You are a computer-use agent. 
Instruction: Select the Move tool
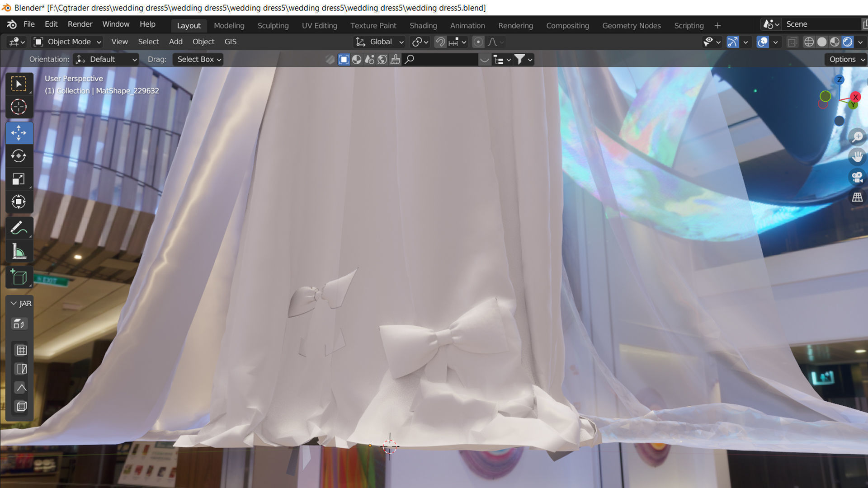pos(19,133)
